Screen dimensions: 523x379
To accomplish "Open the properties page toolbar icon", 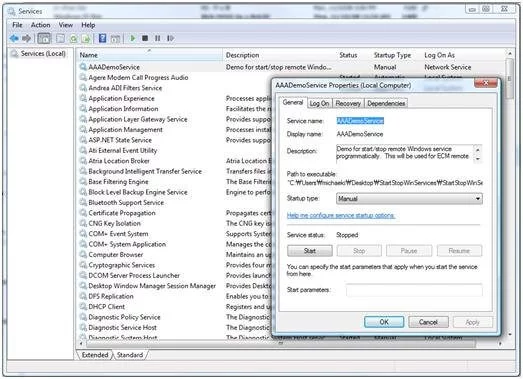I will pyautogui.click(x=60, y=39).
